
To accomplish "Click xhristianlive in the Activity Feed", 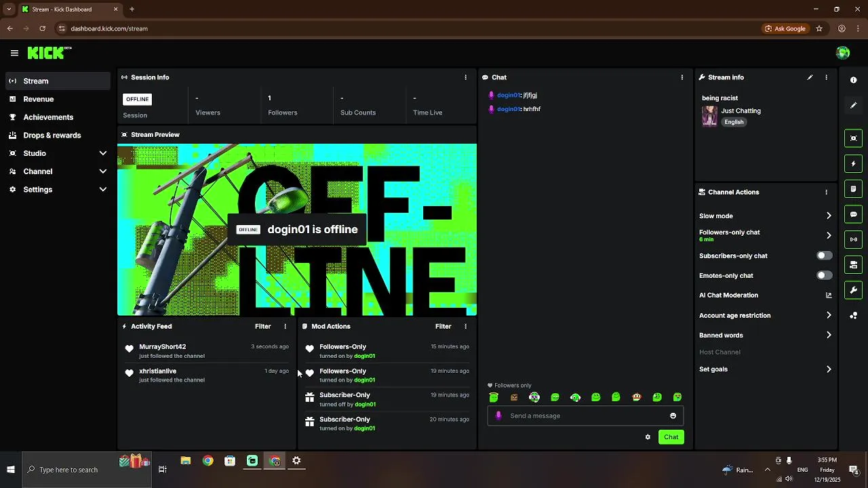I will pyautogui.click(x=158, y=371).
